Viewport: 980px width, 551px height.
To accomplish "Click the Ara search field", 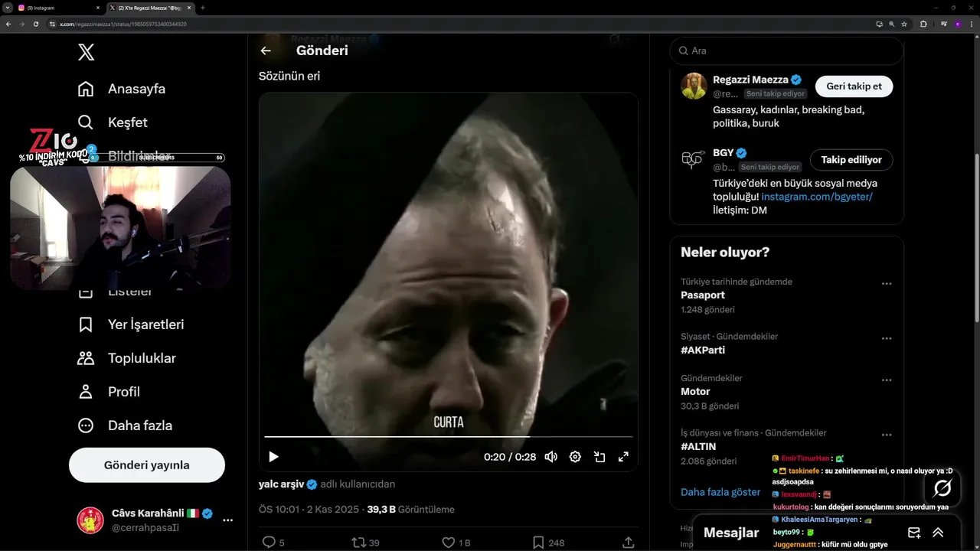I will (786, 51).
